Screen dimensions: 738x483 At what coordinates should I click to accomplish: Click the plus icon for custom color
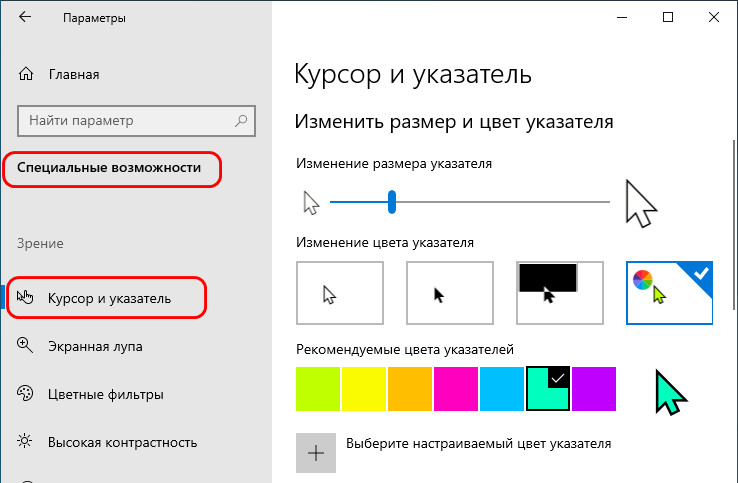(316, 452)
